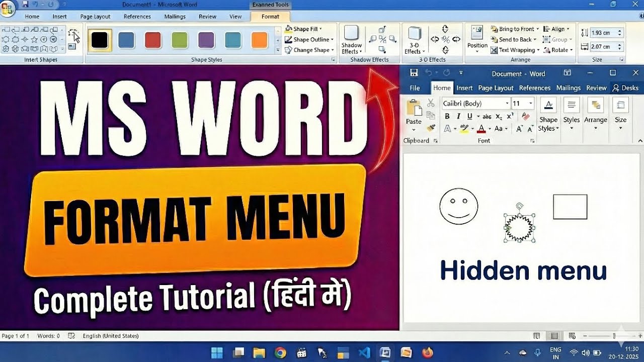Screen dimensions: 644x362
Task: Click the shadow on/off center icon
Action: click(x=382, y=39)
